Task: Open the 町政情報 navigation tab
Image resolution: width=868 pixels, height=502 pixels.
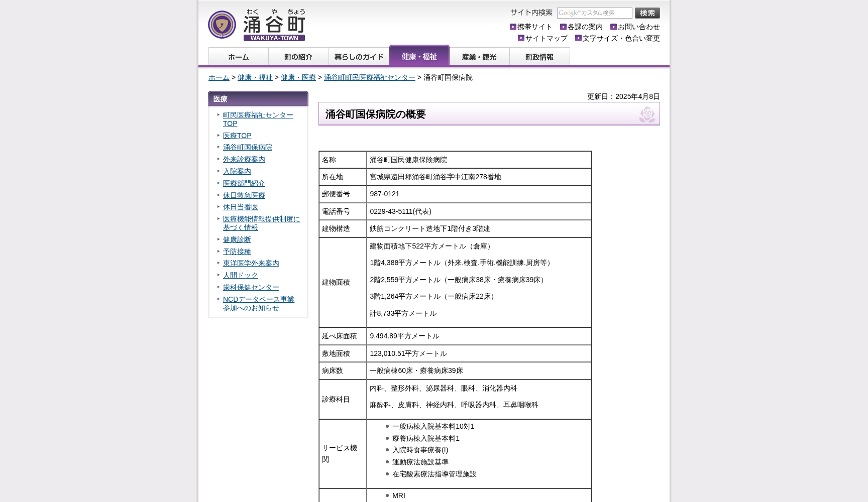Action: pyautogui.click(x=540, y=57)
